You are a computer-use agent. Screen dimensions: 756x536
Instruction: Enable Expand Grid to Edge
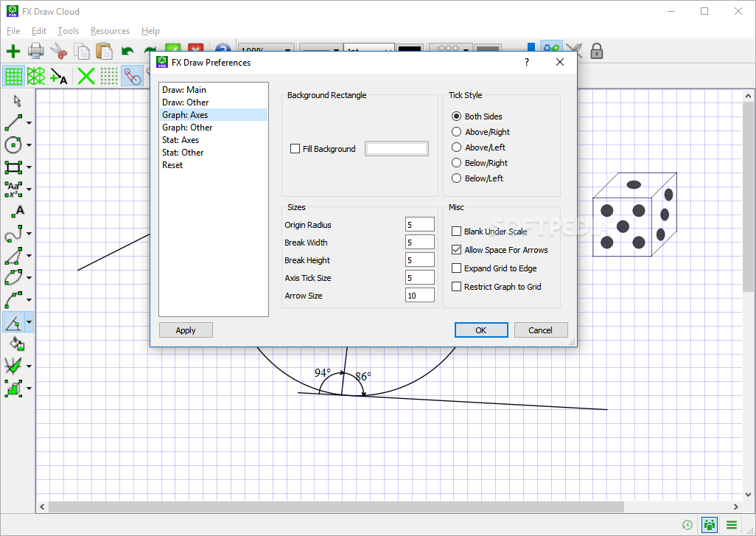click(457, 268)
